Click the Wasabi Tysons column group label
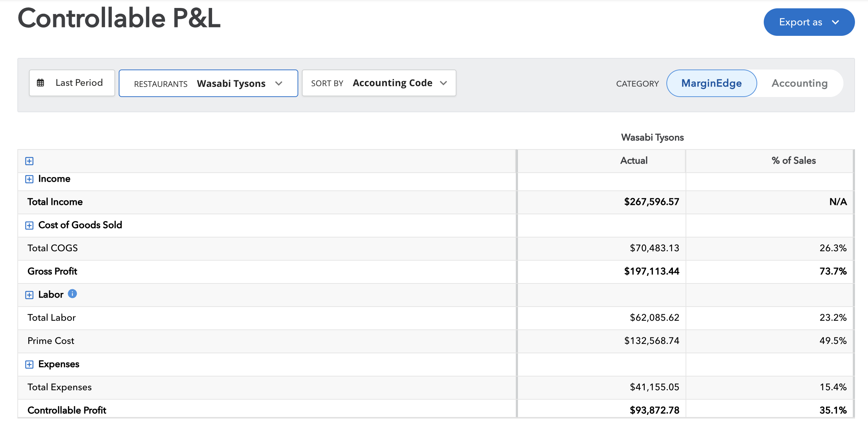This screenshot has width=868, height=425. point(652,138)
